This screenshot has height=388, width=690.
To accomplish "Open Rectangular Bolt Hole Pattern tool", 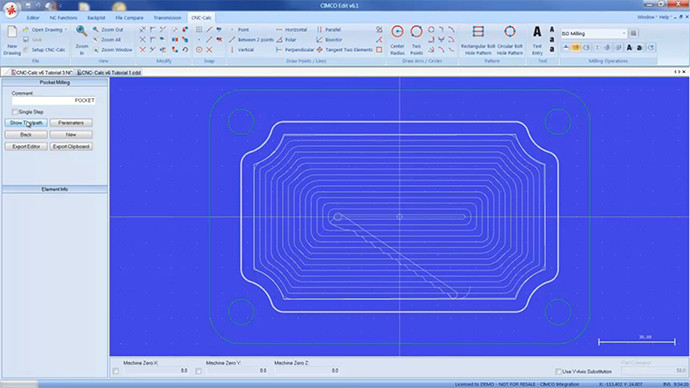I will 478,40.
